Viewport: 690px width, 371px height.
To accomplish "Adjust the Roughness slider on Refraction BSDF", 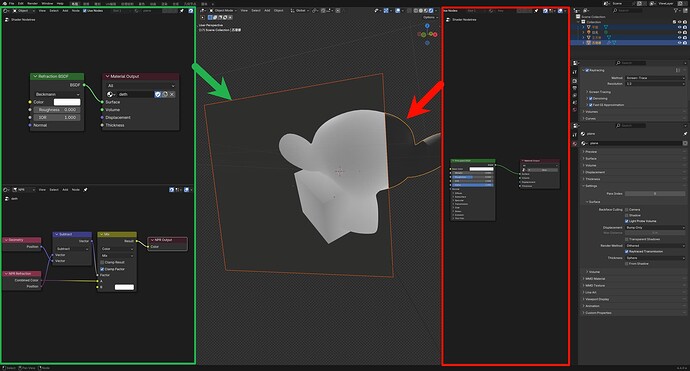I will (x=57, y=110).
